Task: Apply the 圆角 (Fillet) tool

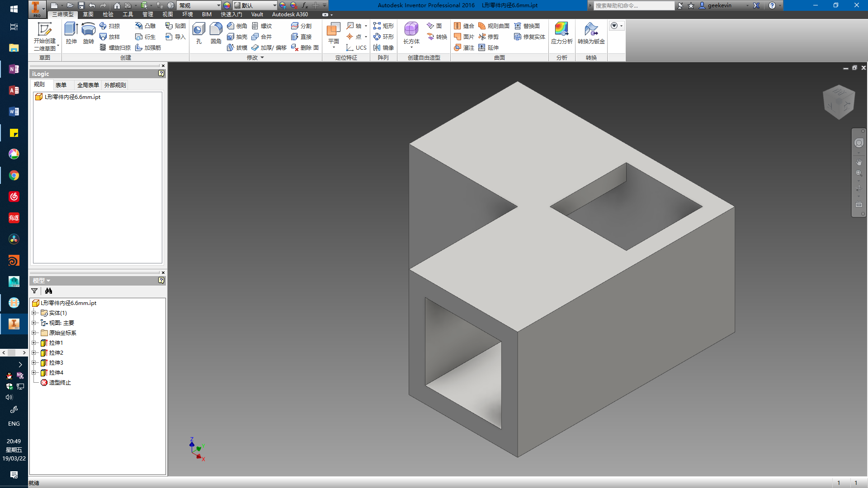Action: click(x=216, y=33)
